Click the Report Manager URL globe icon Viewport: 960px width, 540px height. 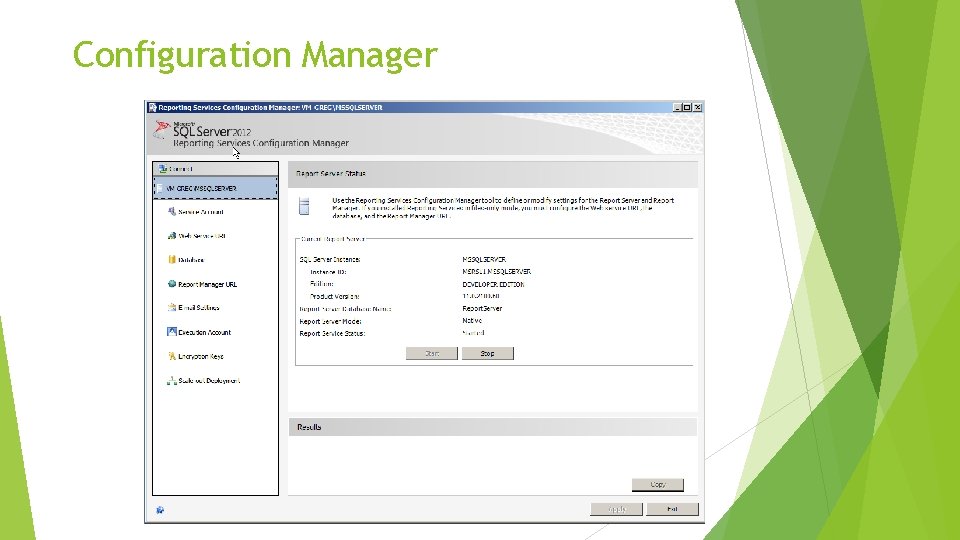171,283
